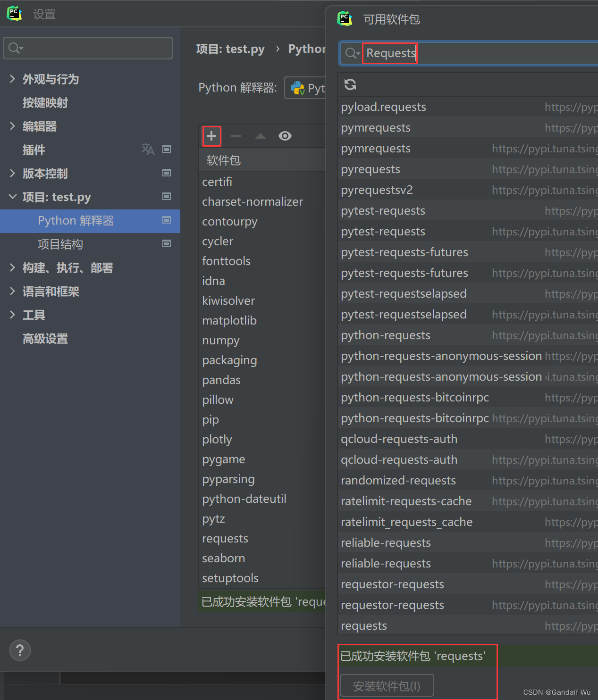Click the Python interpreter icon
This screenshot has height=700, width=598.
[296, 88]
